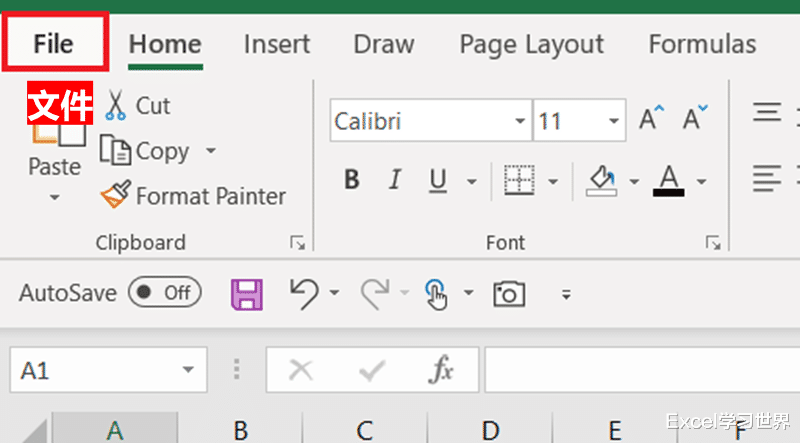This screenshot has height=443, width=800.
Task: Open the File tab
Action: [x=54, y=43]
